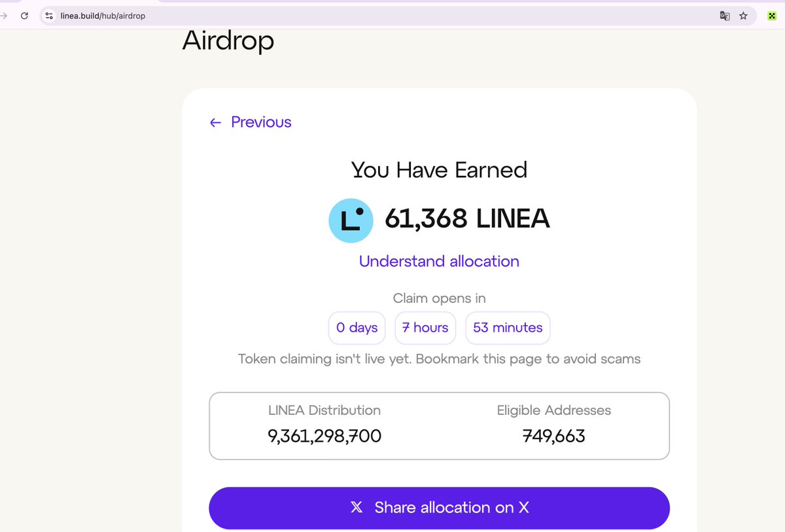
Task: Bookmark this page with the star icon
Action: [x=743, y=16]
